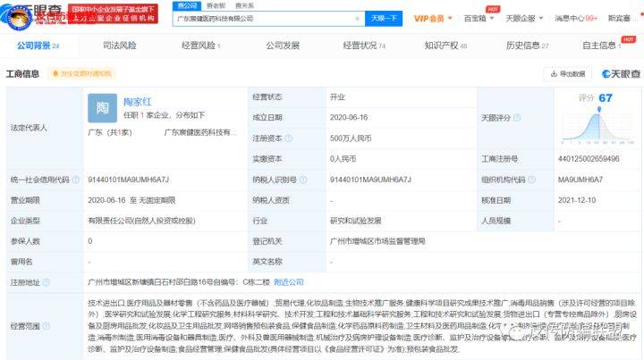This screenshot has width=644, height=360.
Task: Open the 广东康健医药科技有 company link
Action: (x=200, y=132)
